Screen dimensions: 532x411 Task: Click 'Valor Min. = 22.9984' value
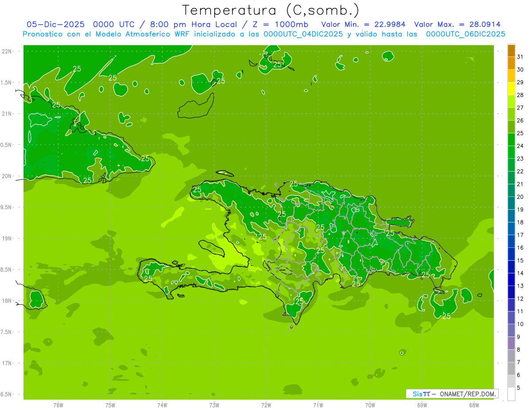[x=363, y=24]
